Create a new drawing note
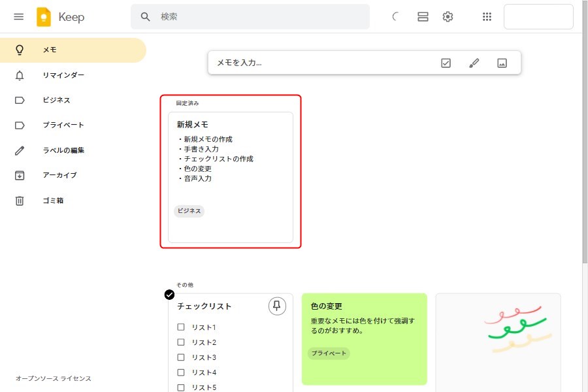The width and height of the screenshot is (588, 392). [x=474, y=63]
